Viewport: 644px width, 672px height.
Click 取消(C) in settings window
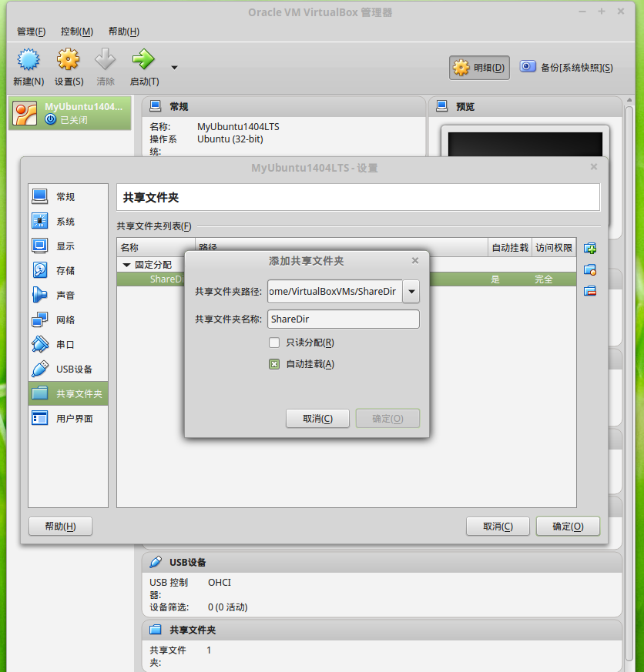click(498, 526)
